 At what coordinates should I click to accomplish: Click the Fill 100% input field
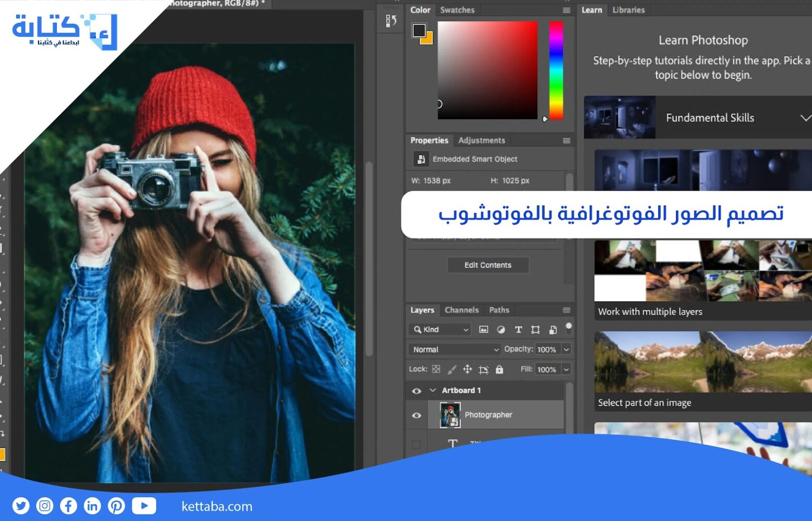[x=547, y=369]
